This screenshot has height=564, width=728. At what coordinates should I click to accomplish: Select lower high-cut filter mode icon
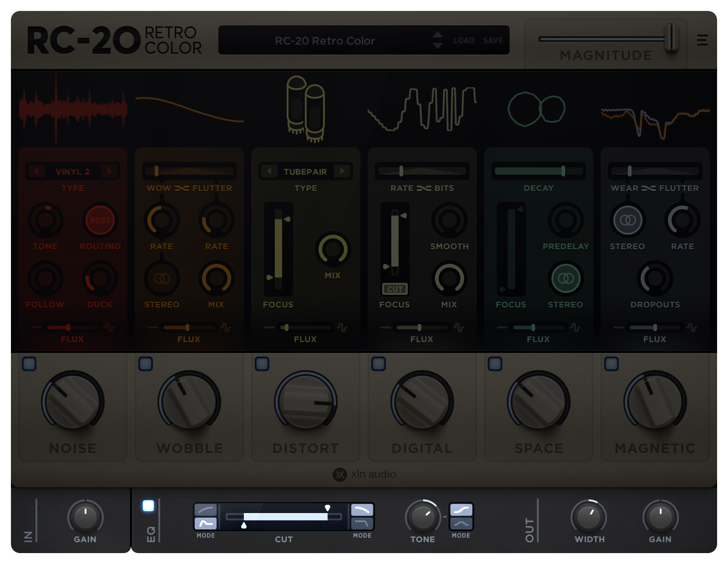(362, 524)
